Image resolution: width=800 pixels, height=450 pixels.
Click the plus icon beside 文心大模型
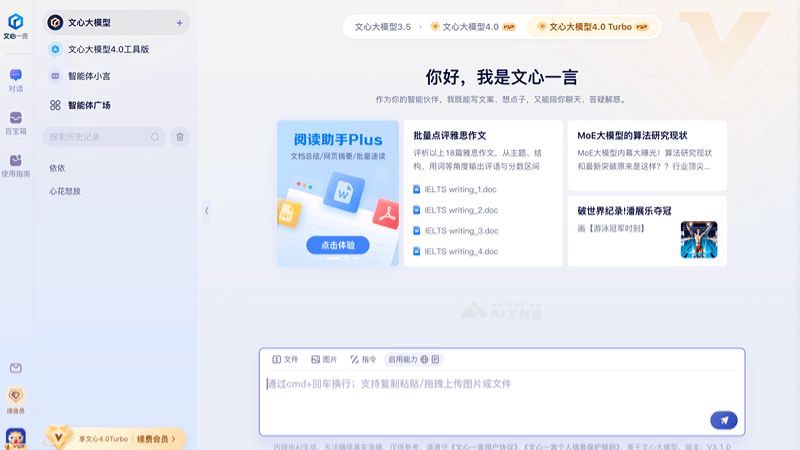pos(179,22)
